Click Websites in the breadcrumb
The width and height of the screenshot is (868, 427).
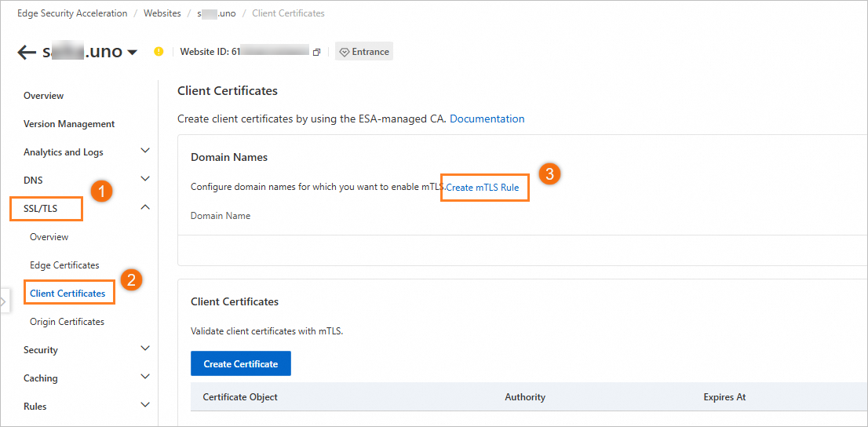tap(162, 13)
